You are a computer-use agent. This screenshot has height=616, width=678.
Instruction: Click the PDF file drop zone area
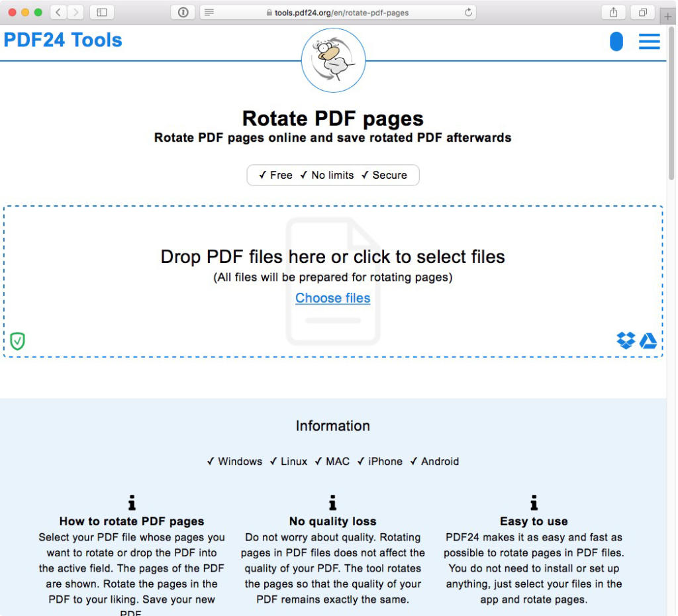tap(333, 282)
